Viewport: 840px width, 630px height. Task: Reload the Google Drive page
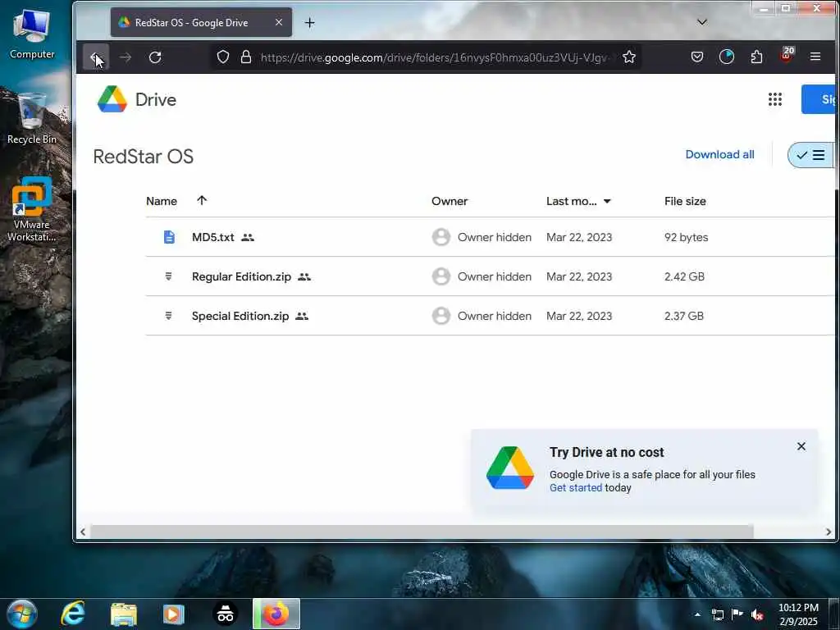pos(155,57)
